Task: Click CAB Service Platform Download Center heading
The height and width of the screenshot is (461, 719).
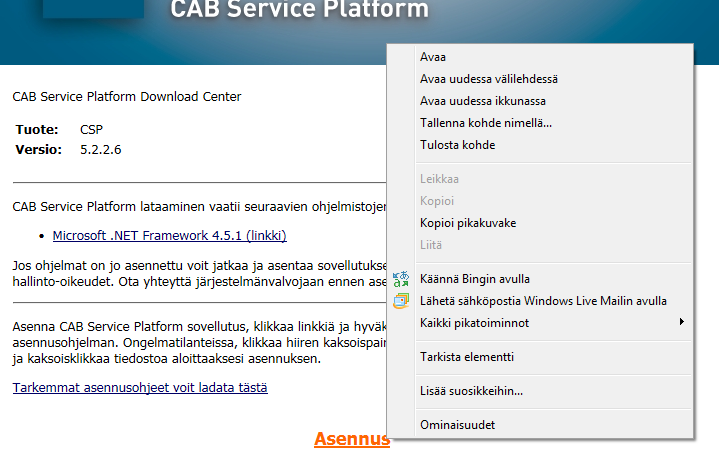Action: 127,97
